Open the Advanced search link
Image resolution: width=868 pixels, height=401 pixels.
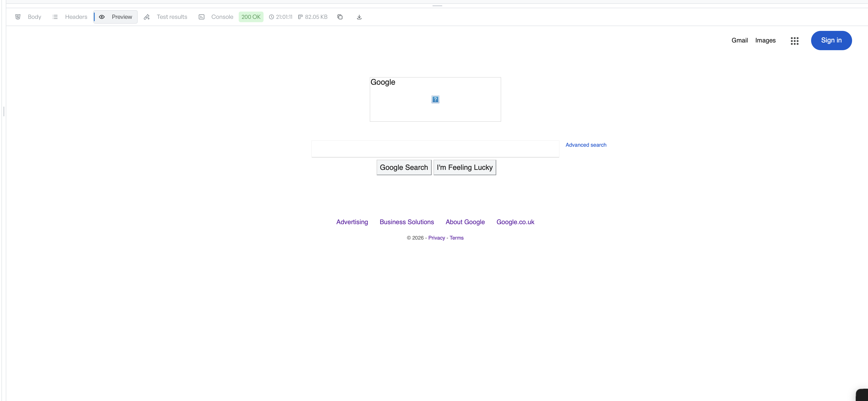(586, 145)
